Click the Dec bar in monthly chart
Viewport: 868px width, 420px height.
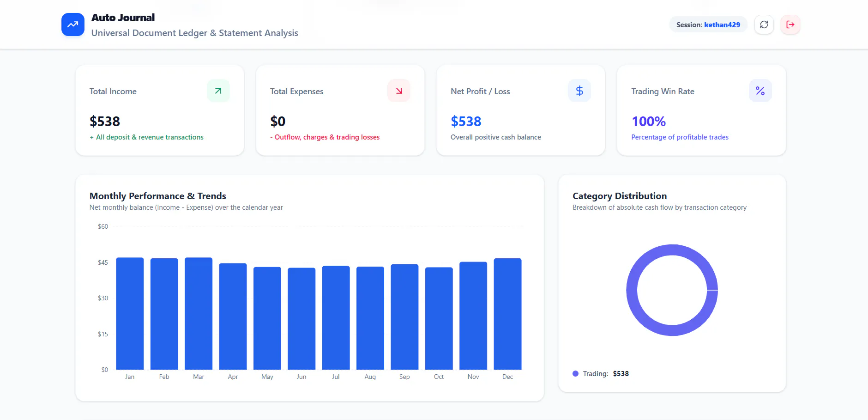(x=508, y=314)
